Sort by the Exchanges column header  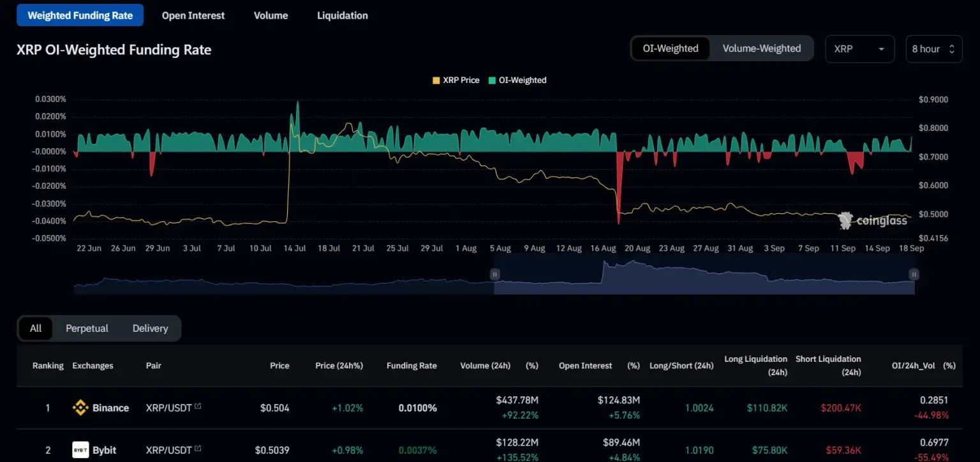pos(93,366)
